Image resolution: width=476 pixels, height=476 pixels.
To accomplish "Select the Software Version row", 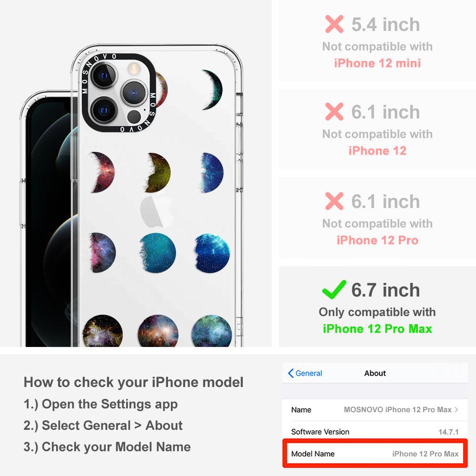I will 375,432.
